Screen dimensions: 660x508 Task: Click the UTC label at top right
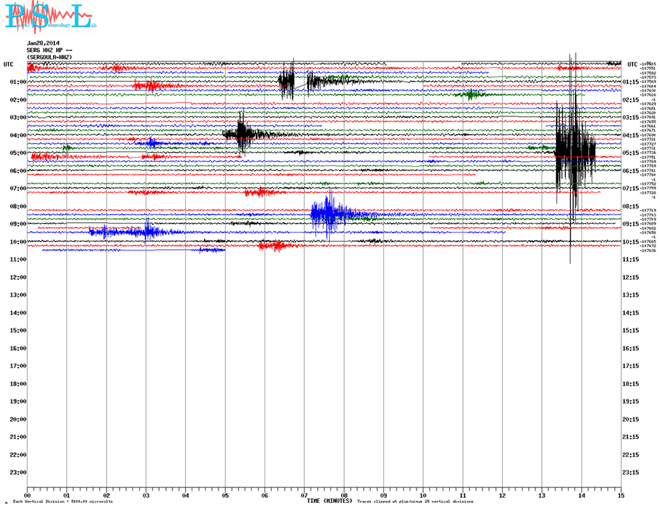(631, 64)
